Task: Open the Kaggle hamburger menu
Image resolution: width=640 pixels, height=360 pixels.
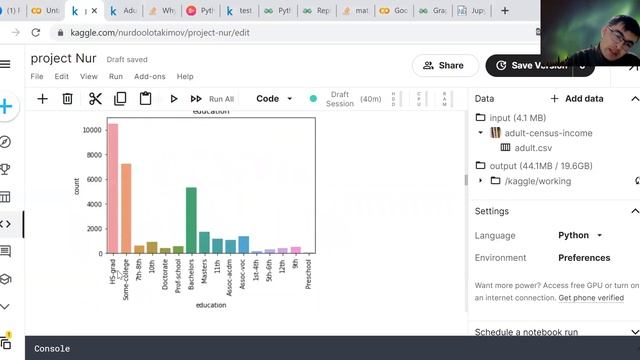Action: pyautogui.click(x=5, y=64)
